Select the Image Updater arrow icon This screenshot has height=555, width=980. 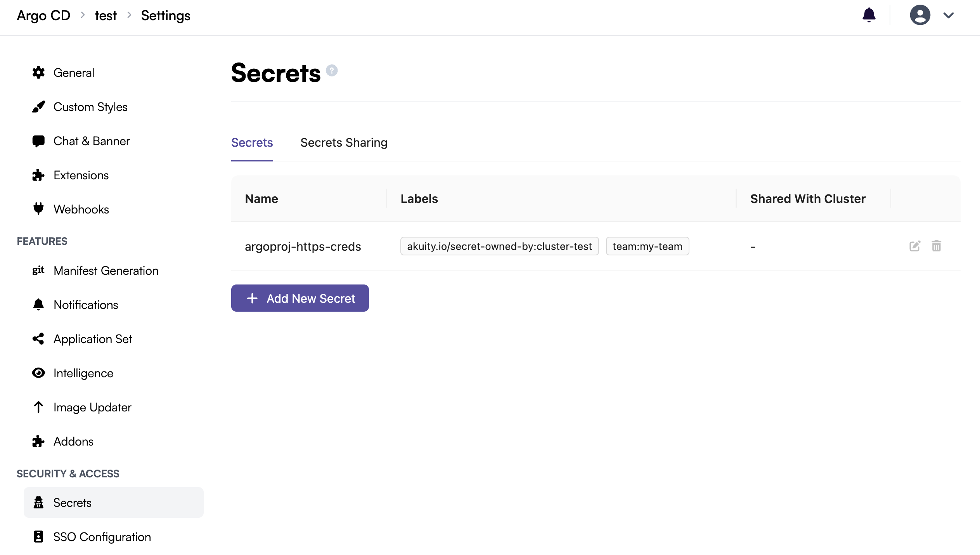pyautogui.click(x=38, y=407)
